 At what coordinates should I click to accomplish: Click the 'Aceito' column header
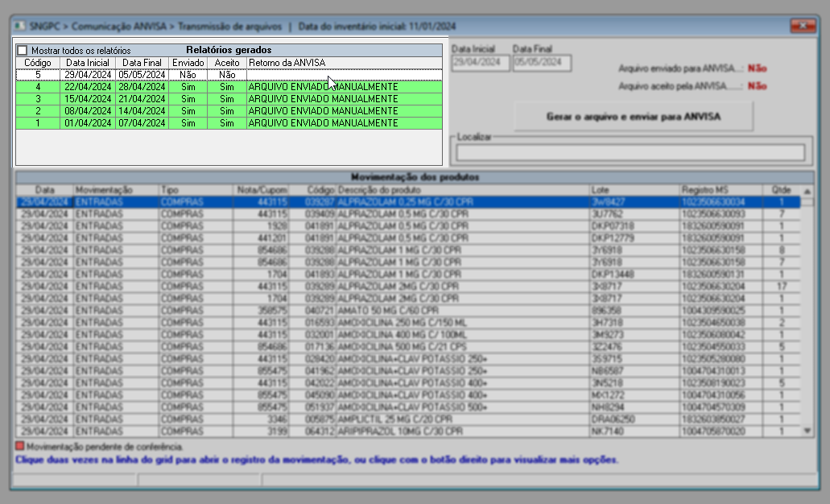point(226,63)
